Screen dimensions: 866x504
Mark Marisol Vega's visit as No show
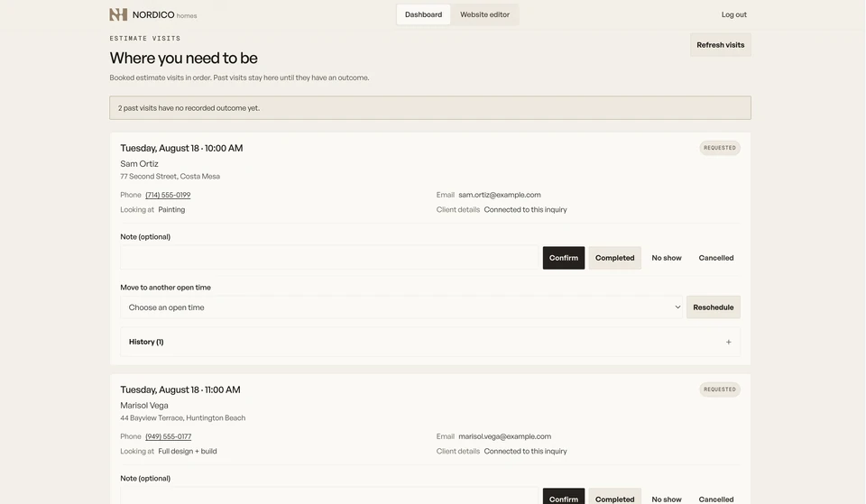click(666, 498)
